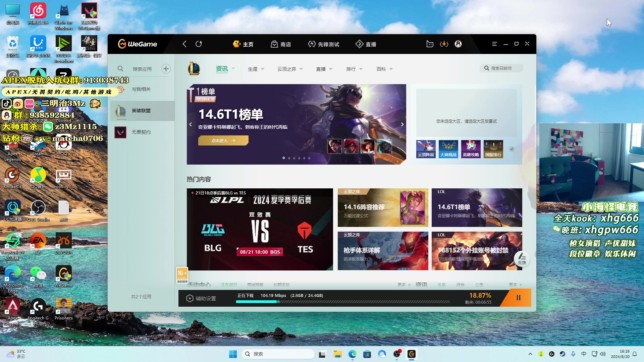
Task: Click the pencil edit icon beside shortcuts
Action: click(x=512, y=149)
